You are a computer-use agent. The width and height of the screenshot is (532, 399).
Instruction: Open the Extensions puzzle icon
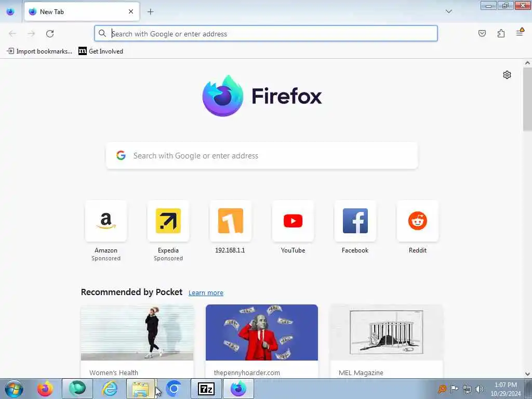pos(501,33)
